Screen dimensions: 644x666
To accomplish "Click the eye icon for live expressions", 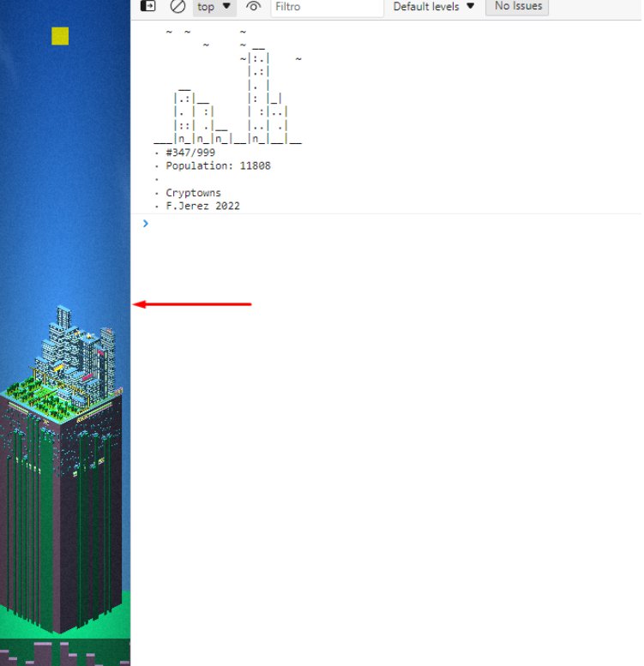I will 253,7.
